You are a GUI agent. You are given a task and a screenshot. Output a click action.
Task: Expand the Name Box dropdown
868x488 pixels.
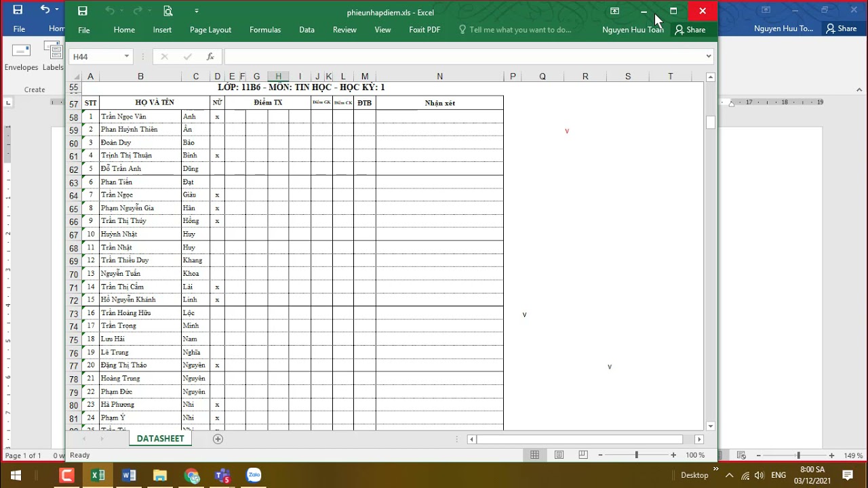(x=127, y=56)
